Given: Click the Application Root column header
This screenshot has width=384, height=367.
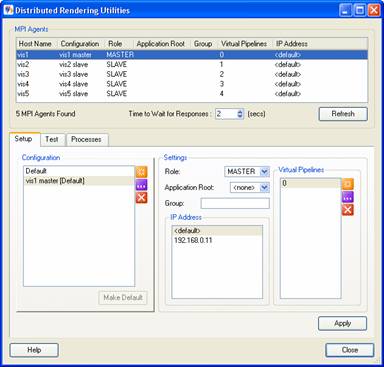Looking at the screenshot, I should 162,44.
